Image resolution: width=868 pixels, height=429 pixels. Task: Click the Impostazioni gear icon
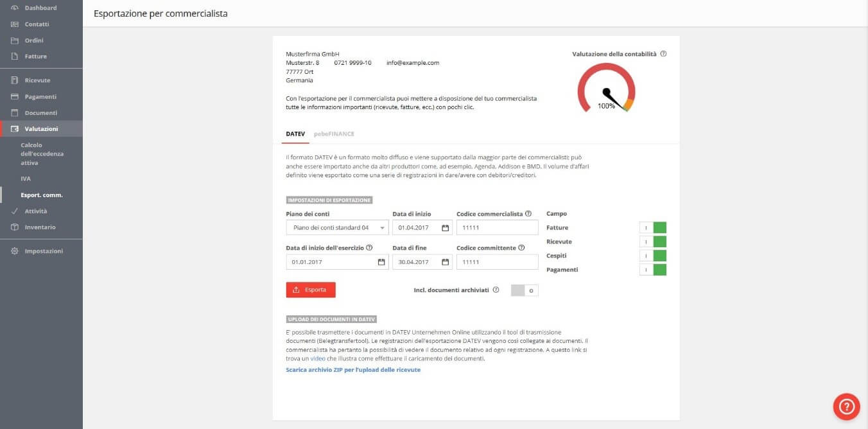(15, 251)
